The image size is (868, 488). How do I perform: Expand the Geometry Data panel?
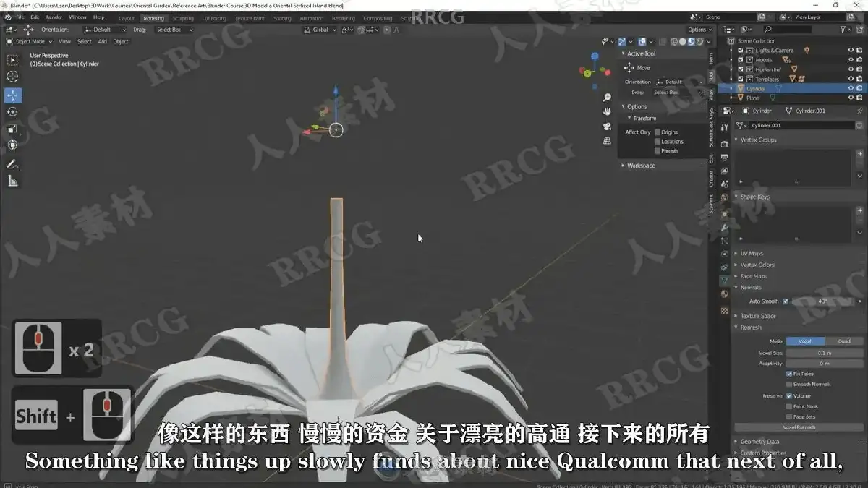click(759, 442)
